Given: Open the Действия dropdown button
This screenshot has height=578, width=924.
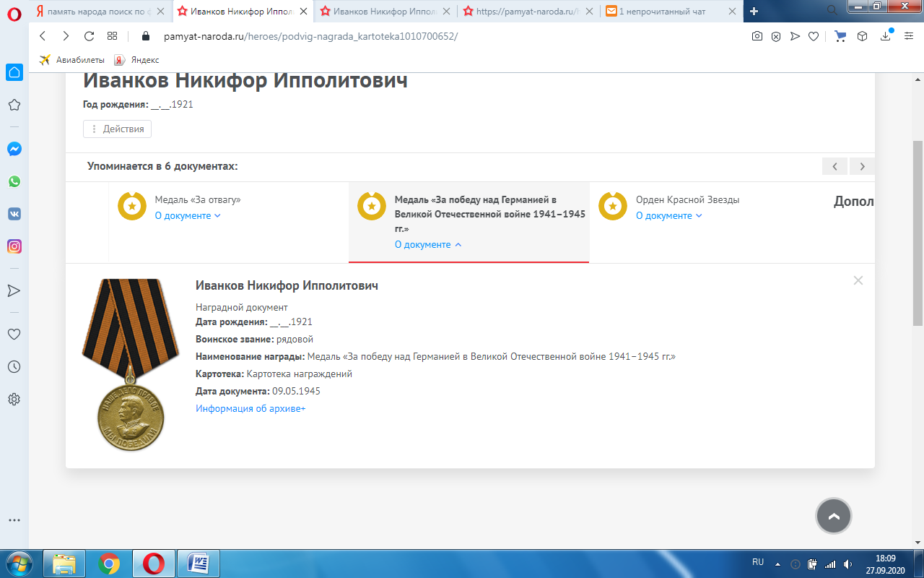Looking at the screenshot, I should click(x=117, y=129).
